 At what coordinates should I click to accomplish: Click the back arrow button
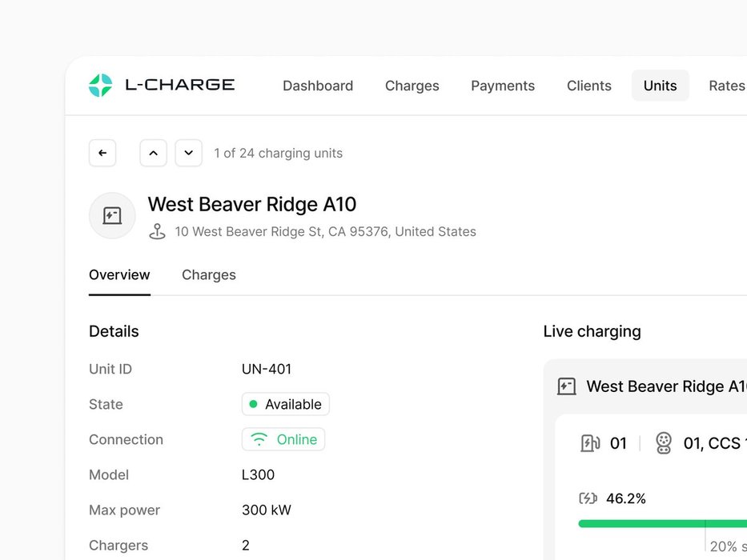[x=102, y=153]
